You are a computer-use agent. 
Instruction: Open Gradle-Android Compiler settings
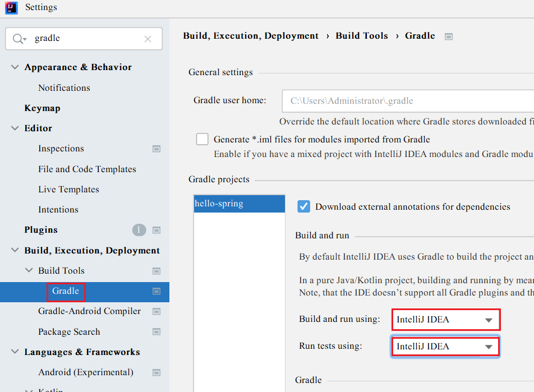(x=89, y=311)
